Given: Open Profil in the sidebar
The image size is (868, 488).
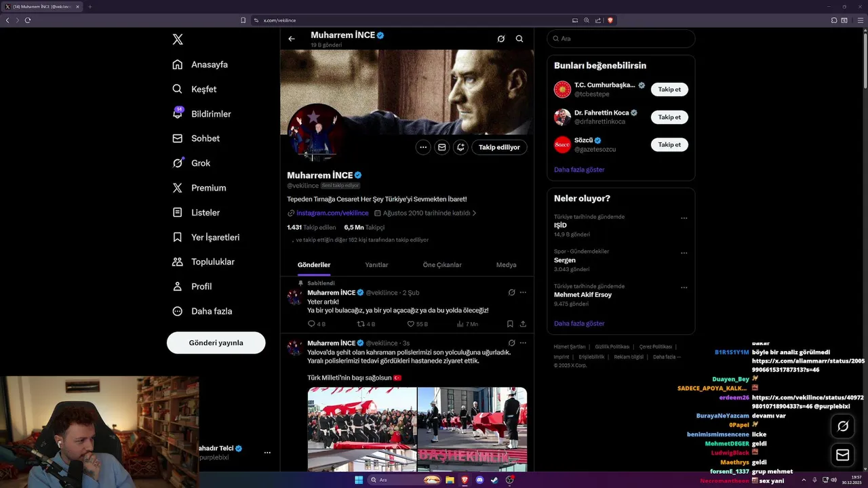Looking at the screenshot, I should pyautogui.click(x=192, y=286).
